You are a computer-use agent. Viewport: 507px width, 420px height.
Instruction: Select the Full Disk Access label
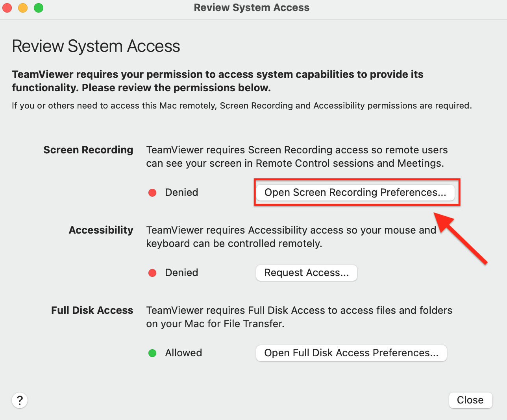tap(92, 310)
